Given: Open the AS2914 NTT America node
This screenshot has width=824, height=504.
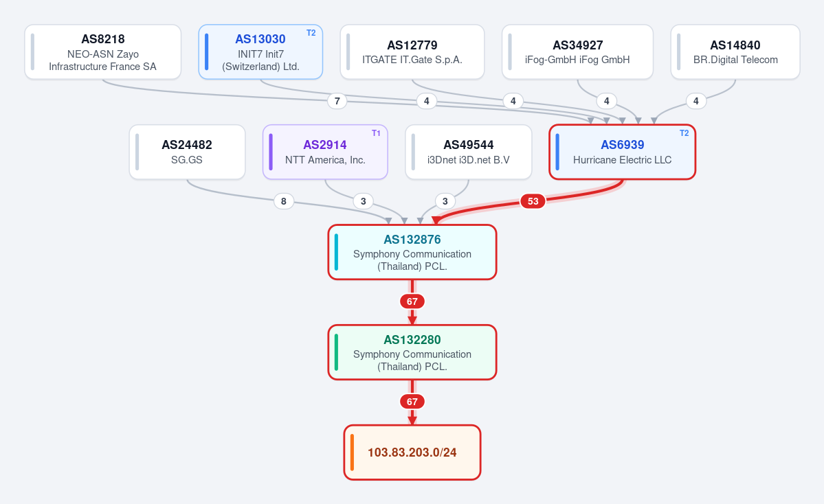Looking at the screenshot, I should [x=325, y=152].
